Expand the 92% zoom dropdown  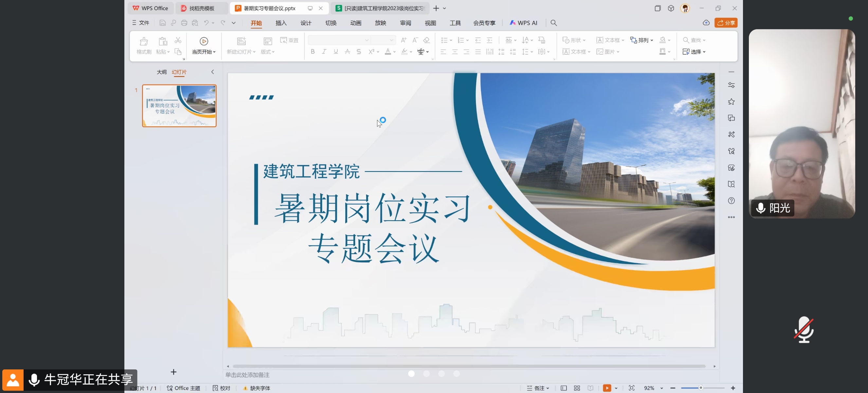(662, 388)
